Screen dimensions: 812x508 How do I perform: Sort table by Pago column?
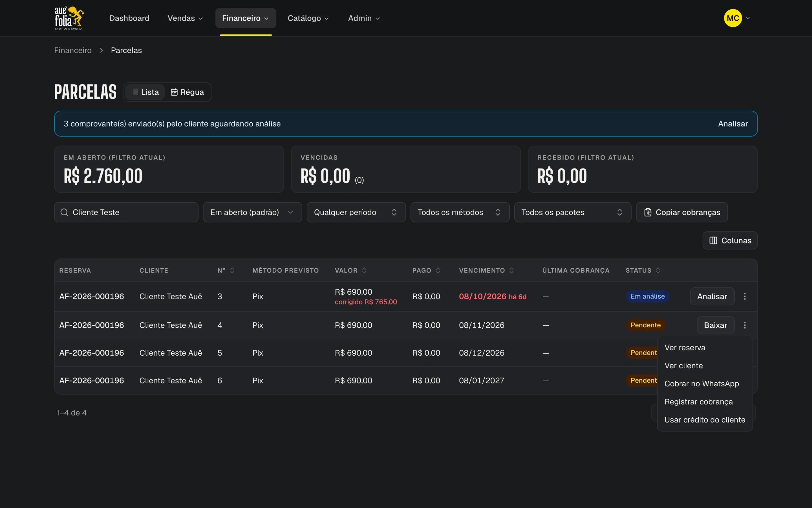[x=426, y=270]
